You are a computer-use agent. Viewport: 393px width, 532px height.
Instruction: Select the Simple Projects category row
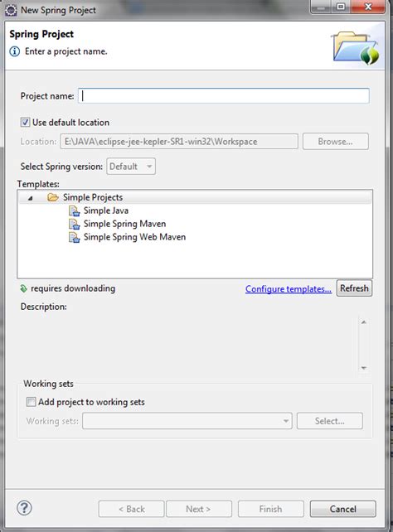[x=195, y=197]
